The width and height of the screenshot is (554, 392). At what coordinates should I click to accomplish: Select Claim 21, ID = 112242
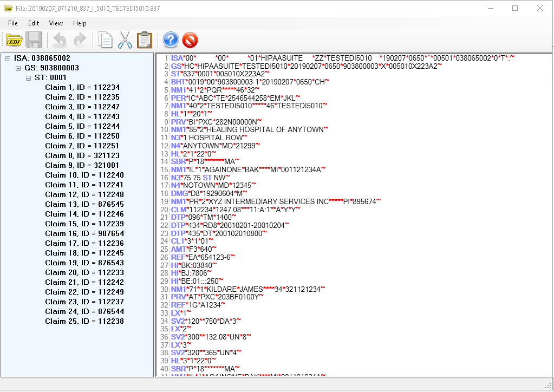coord(84,282)
